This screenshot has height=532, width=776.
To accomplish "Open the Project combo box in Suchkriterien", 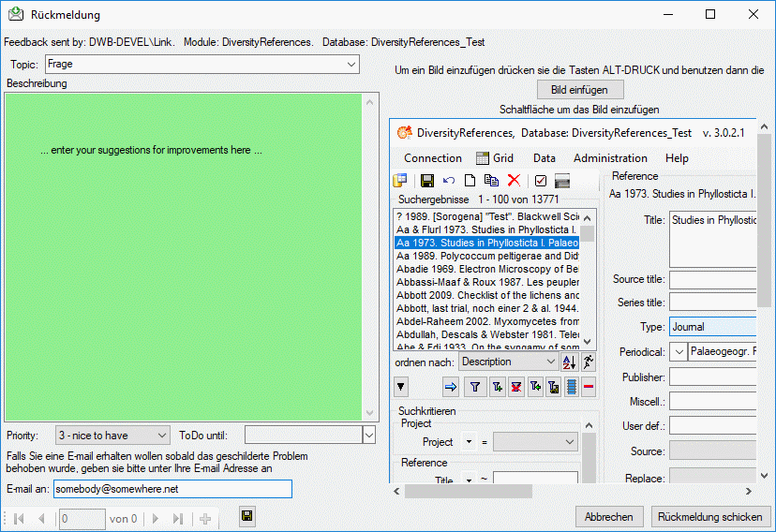I will tap(535, 441).
